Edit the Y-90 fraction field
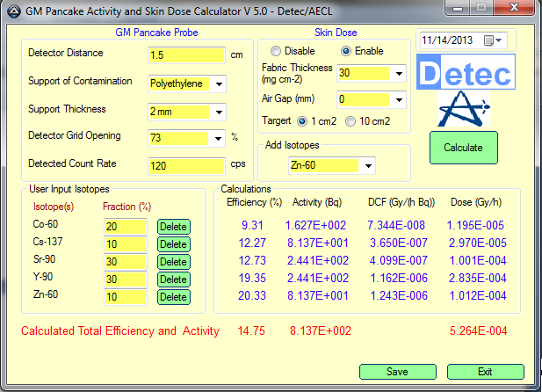Image resolution: width=542 pixels, height=392 pixels. [126, 279]
